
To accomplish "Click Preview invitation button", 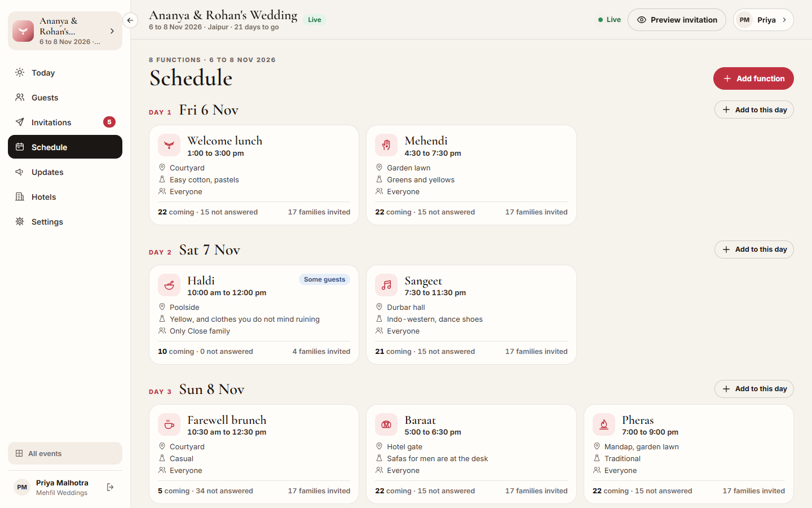I will click(x=677, y=20).
